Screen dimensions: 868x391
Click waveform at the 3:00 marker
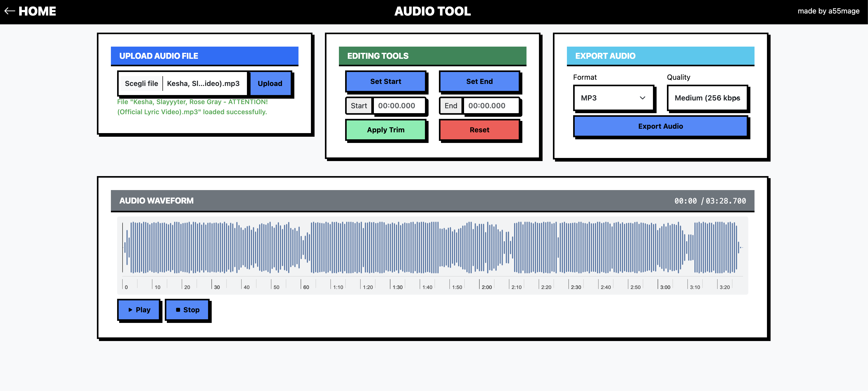(x=658, y=248)
